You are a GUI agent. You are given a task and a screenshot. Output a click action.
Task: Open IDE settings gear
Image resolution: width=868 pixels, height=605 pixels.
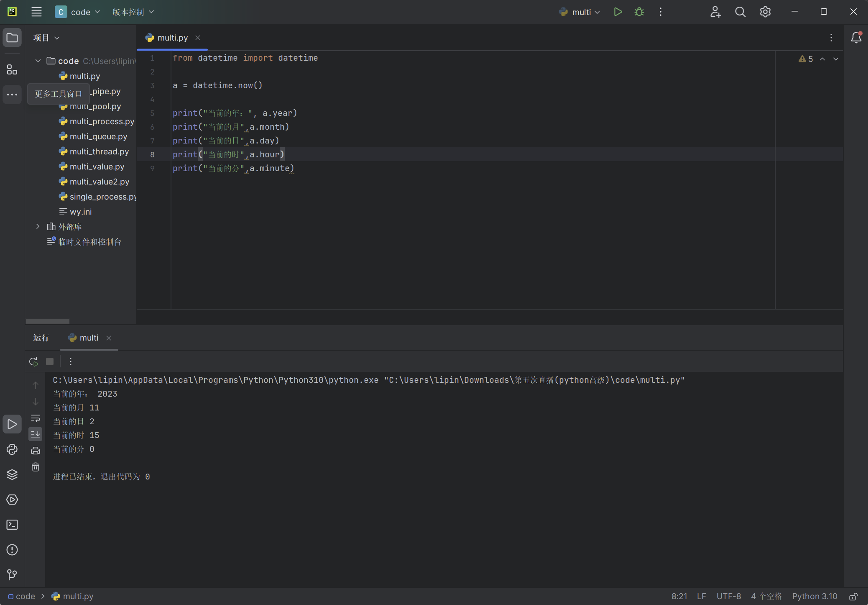(x=765, y=12)
